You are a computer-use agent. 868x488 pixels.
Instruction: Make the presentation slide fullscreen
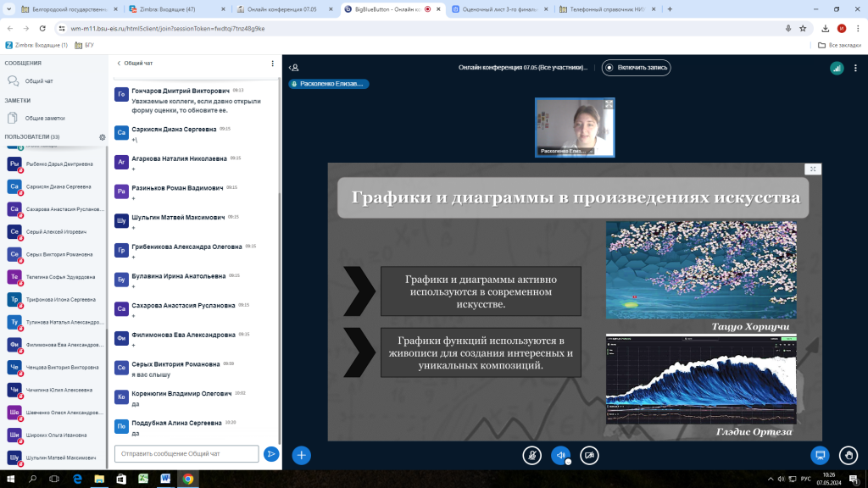pyautogui.click(x=813, y=169)
